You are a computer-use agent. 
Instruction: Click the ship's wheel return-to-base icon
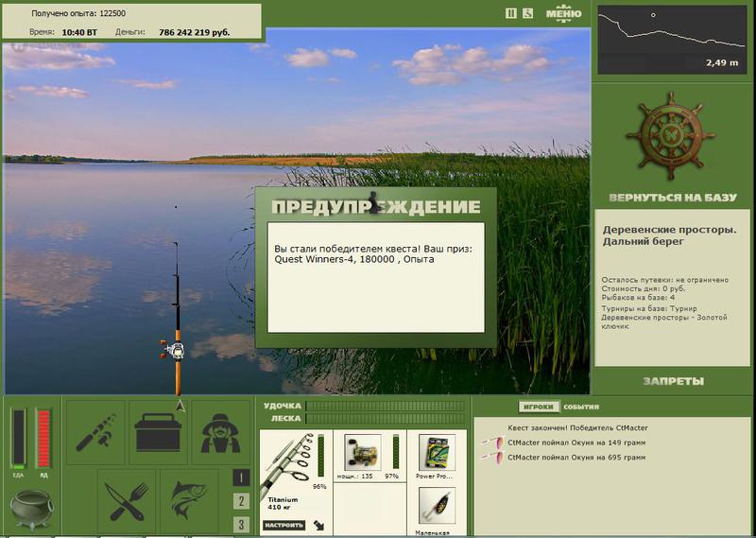671,135
